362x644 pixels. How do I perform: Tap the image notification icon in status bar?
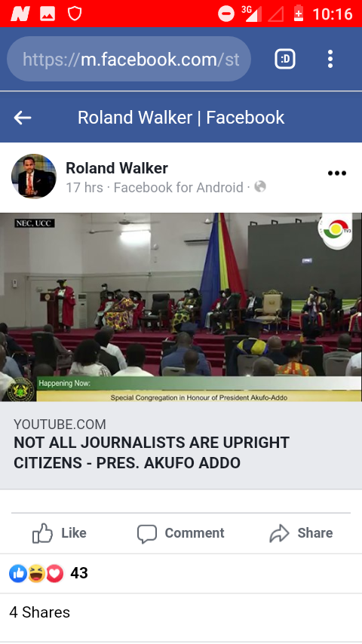pos(48,14)
